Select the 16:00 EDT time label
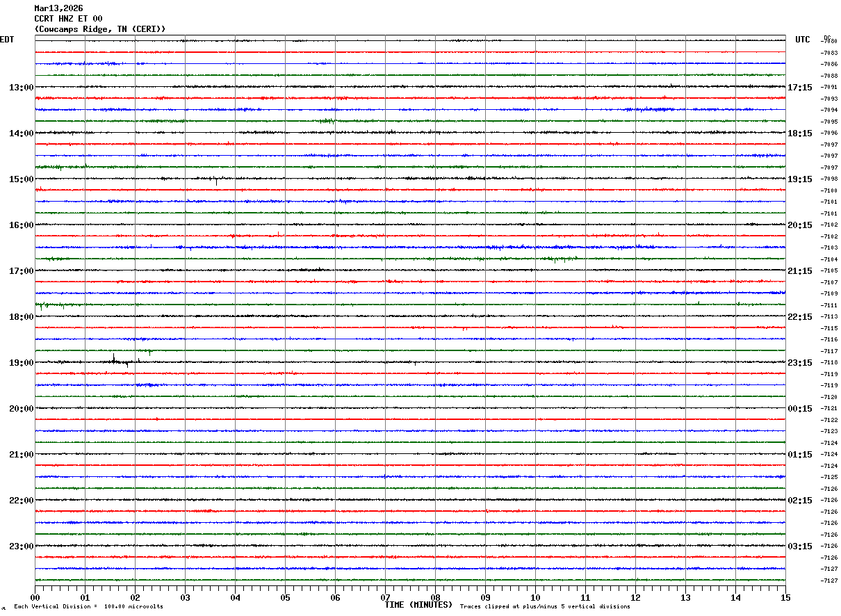The width and height of the screenshot is (841, 616). pos(22,225)
